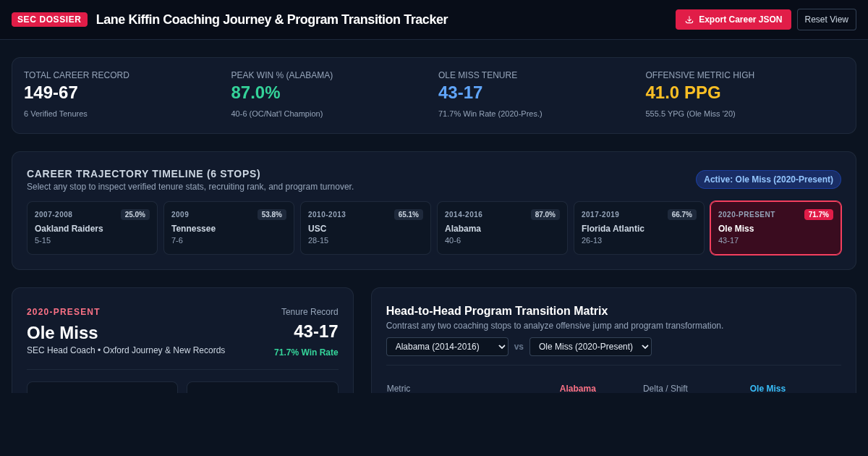Click the 41.0 PPG offensive metric
The width and height of the screenshot is (868, 456).
tap(683, 93)
